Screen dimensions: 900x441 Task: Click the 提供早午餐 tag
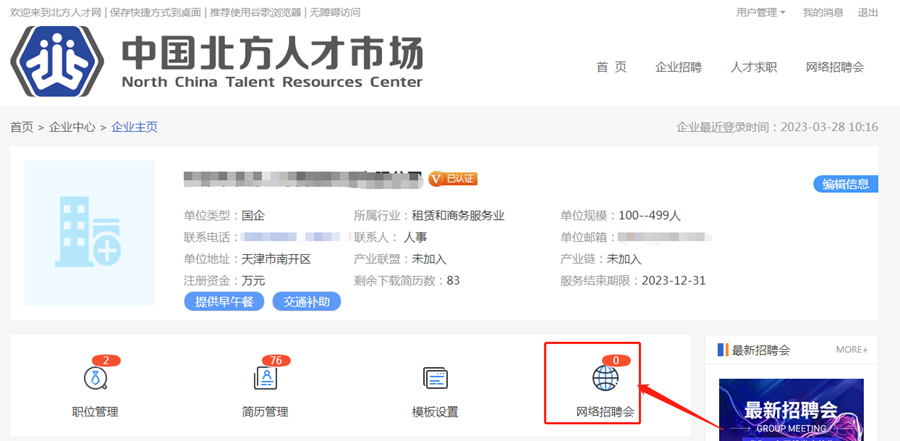(224, 301)
